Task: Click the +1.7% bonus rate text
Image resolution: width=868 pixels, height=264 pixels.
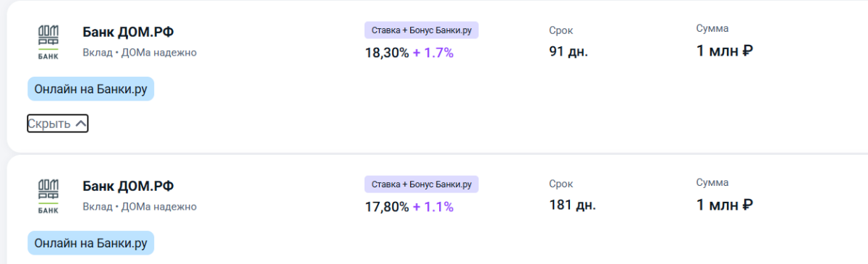Action: (x=433, y=53)
